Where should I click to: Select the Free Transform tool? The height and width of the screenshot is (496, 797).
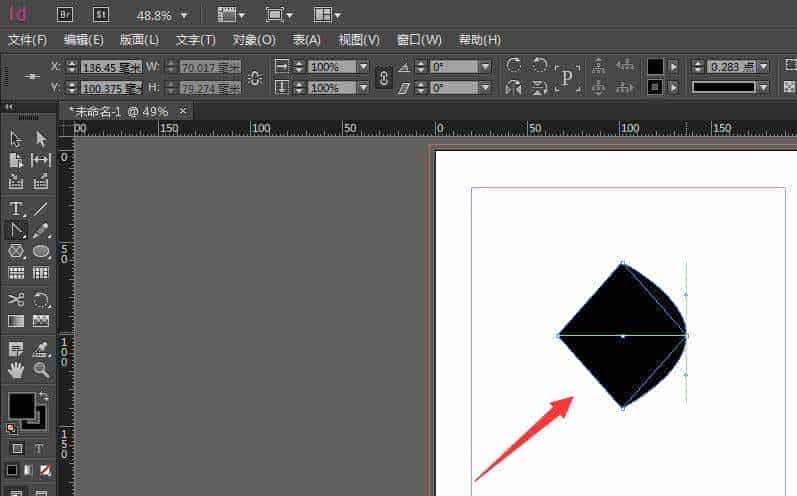pyautogui.click(x=41, y=299)
